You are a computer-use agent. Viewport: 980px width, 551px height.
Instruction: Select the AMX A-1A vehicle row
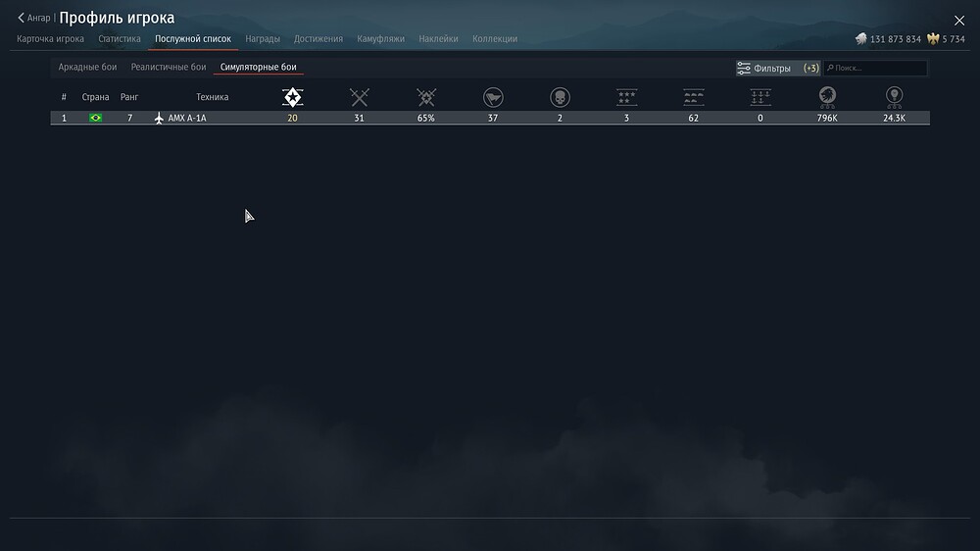[x=490, y=118]
